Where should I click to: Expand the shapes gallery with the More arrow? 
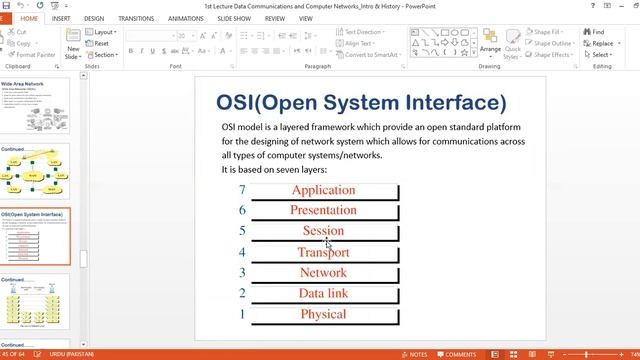point(474,53)
